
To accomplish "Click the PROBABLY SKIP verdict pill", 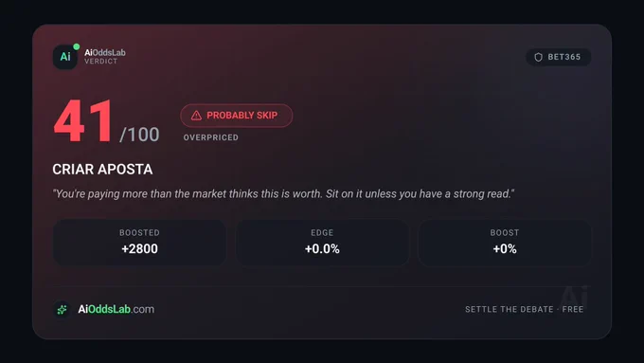I will pos(236,116).
